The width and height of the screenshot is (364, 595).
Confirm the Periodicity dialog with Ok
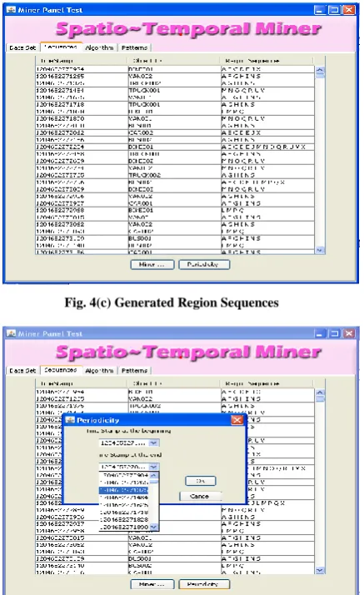pos(201,481)
